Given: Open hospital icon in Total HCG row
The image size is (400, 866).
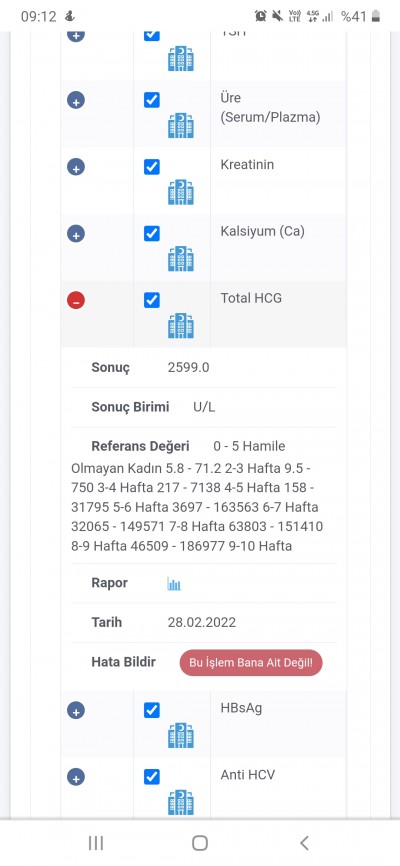Looking at the screenshot, I should [x=181, y=326].
